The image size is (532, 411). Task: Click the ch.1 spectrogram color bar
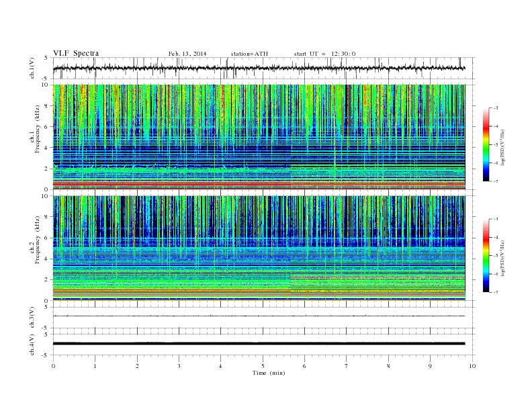pos(486,144)
